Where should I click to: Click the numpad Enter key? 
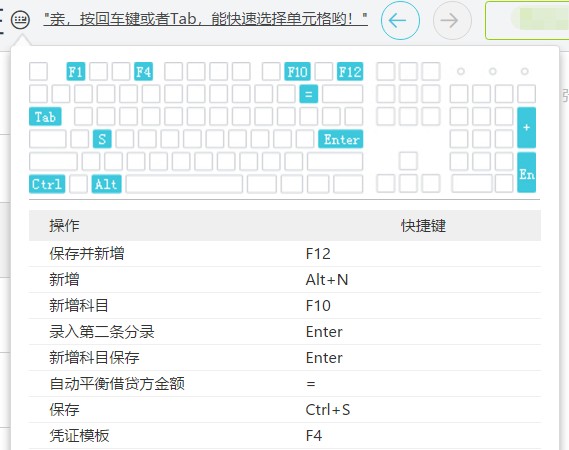pyautogui.click(x=527, y=173)
